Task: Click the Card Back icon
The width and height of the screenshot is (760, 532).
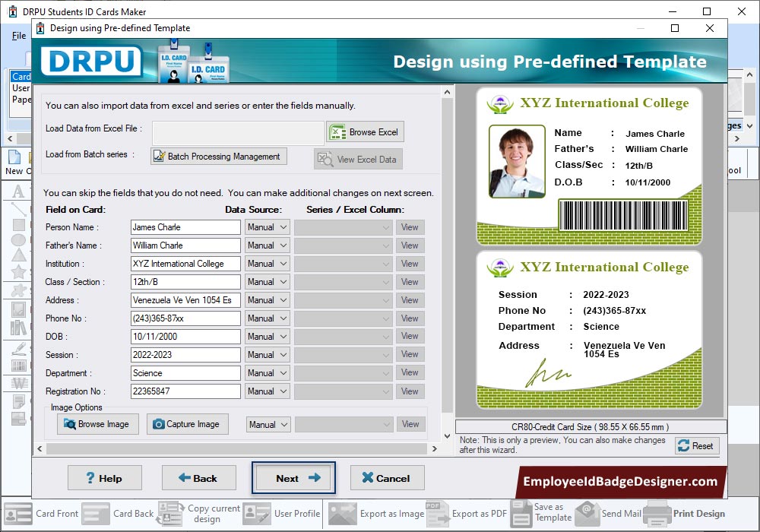Action: click(x=96, y=514)
